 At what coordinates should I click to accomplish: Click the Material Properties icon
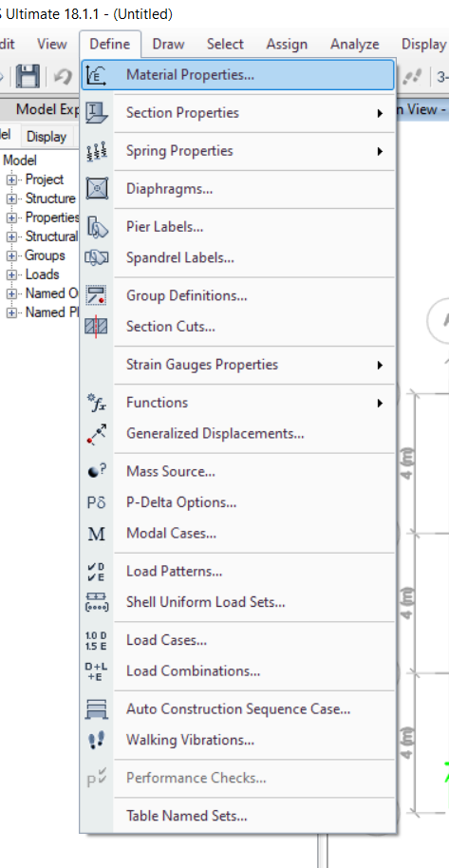(x=97, y=75)
